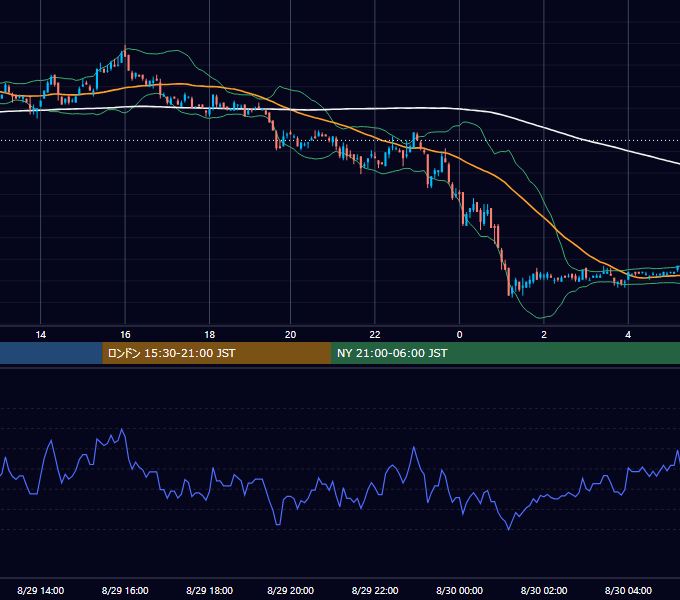
Task: Click the 8/29 16:00 date label
Action: pos(125,590)
